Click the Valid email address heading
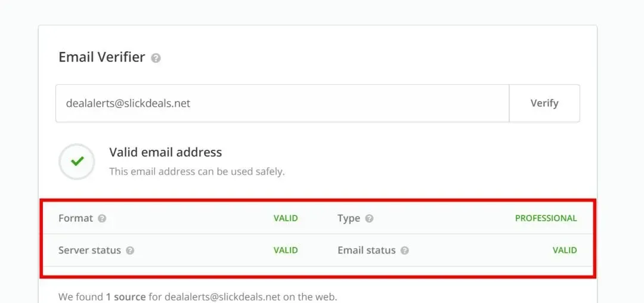The height and width of the screenshot is (303, 644). point(166,152)
